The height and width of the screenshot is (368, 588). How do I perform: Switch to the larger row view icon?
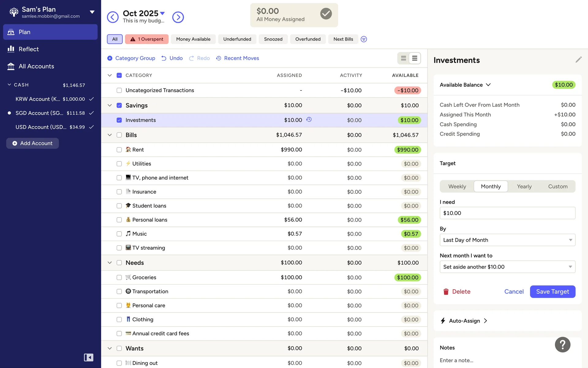[403, 58]
